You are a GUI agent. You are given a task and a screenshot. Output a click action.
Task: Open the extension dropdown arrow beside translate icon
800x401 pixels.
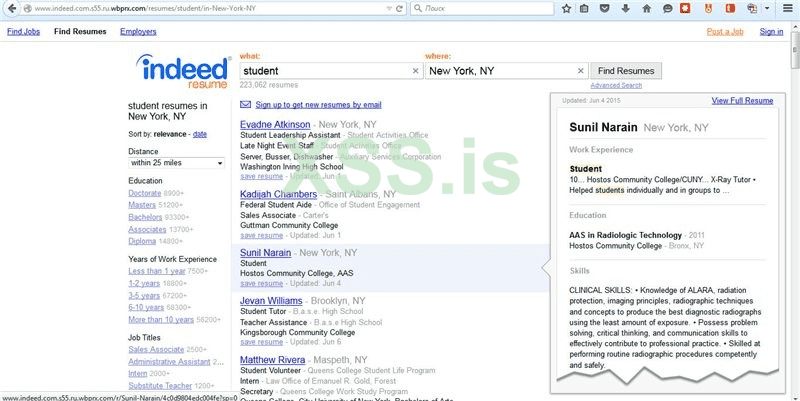pyautogui.click(x=767, y=9)
